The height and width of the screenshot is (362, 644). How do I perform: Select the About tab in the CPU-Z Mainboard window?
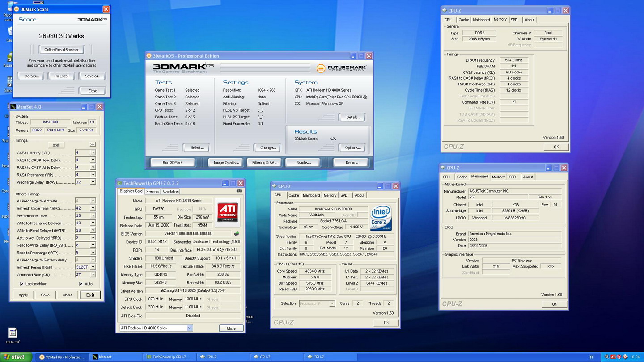[x=528, y=177]
